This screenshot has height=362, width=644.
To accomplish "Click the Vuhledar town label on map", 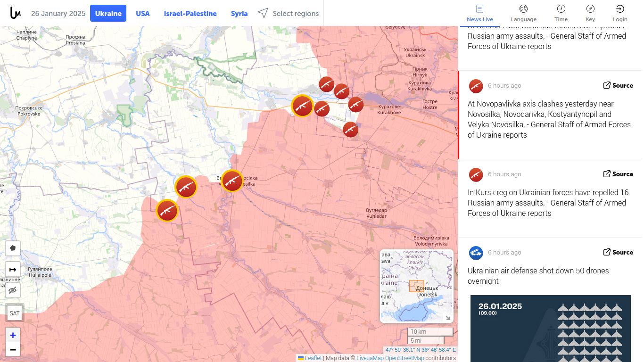I will [x=377, y=213].
